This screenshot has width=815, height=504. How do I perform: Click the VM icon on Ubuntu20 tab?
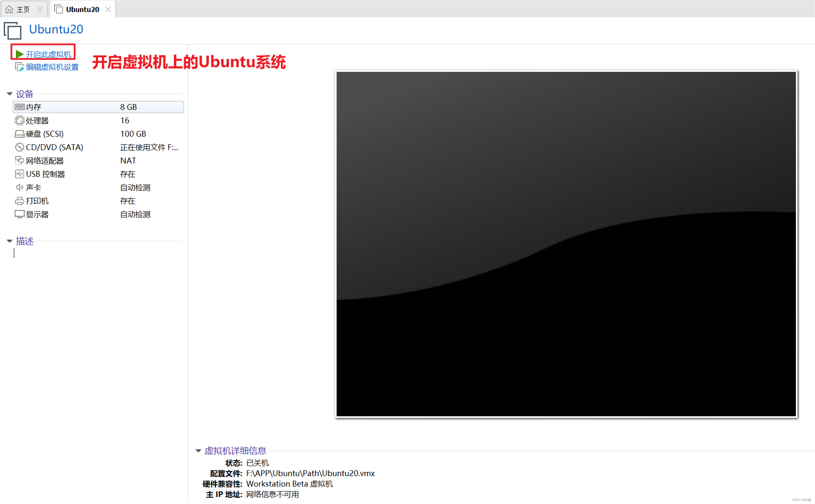point(58,9)
